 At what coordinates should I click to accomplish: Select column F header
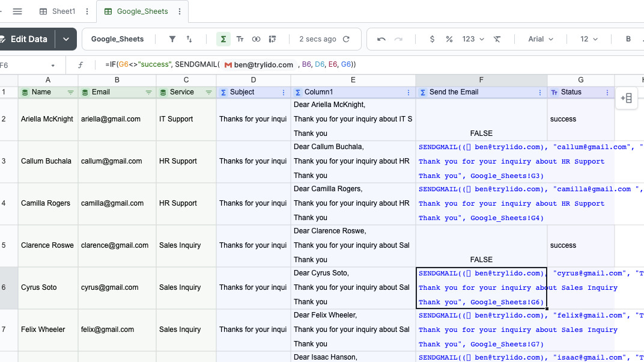(481, 80)
